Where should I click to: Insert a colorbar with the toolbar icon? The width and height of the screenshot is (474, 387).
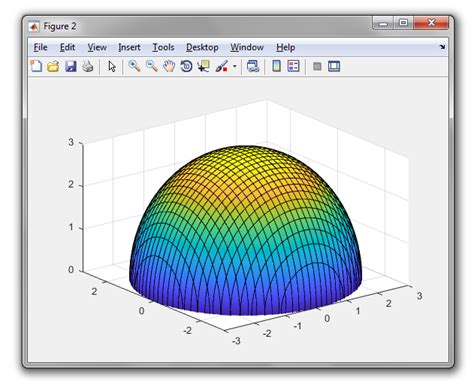click(276, 66)
